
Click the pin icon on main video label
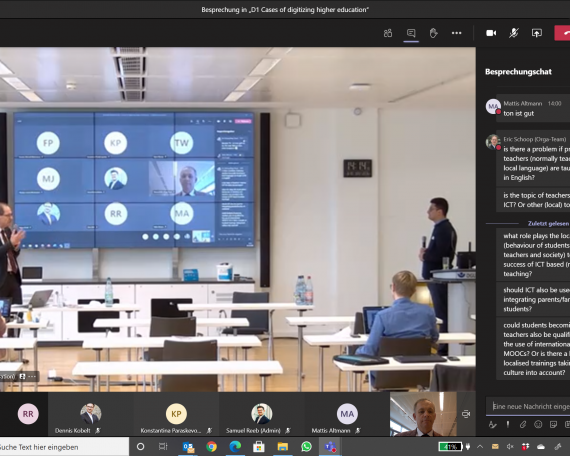23,376
